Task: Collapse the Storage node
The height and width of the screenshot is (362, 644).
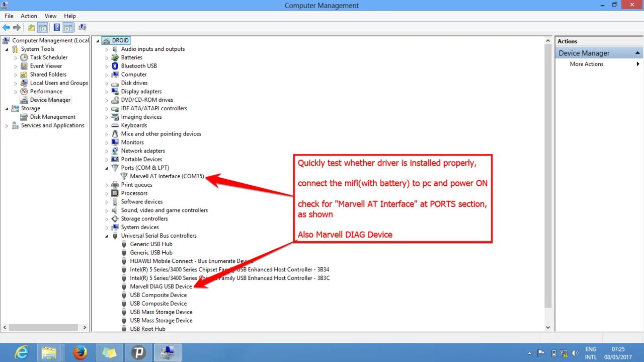Action: click(x=7, y=109)
